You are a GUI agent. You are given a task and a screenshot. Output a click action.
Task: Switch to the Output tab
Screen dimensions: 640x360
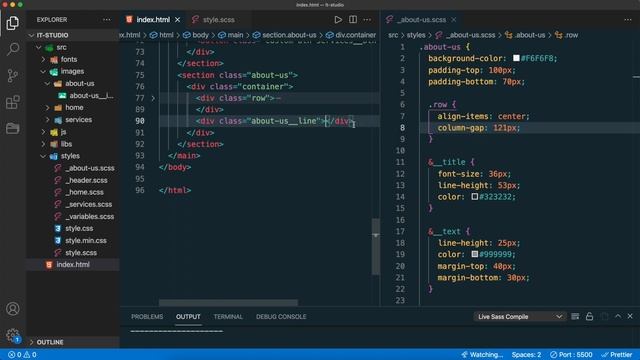tap(188, 317)
